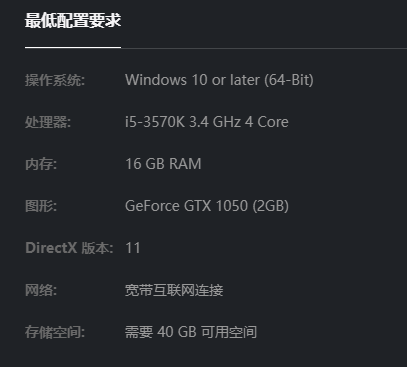Select the 宽带互联网连接 text
This screenshot has height=367, width=407.
click(174, 290)
